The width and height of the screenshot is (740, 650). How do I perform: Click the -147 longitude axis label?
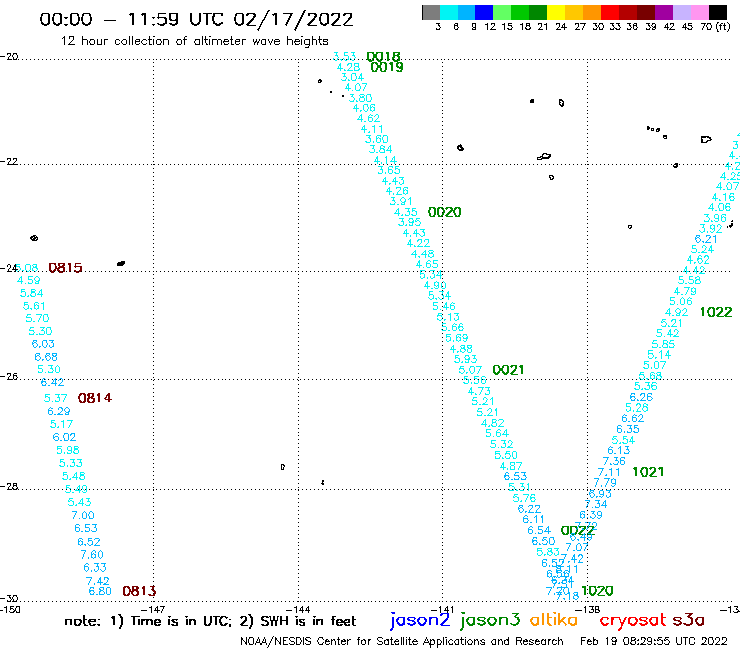coord(153,609)
